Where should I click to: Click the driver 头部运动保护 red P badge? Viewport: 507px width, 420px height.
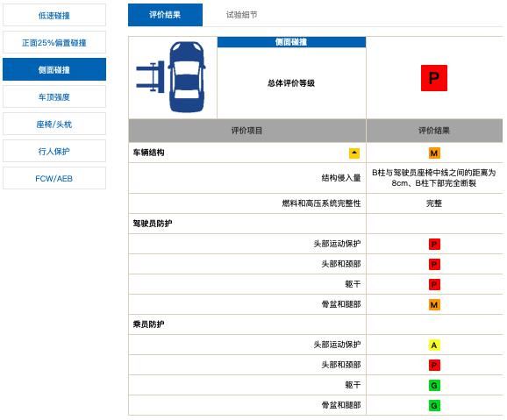pyautogui.click(x=434, y=244)
